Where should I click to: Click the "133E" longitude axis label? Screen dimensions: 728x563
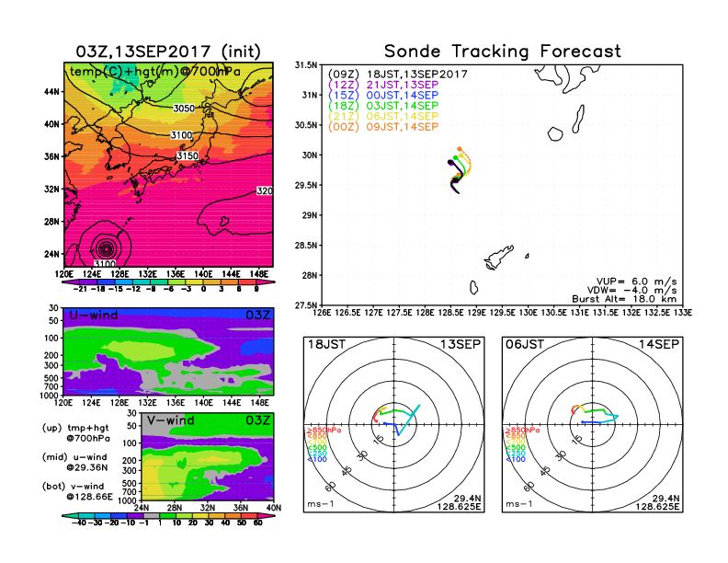(x=683, y=313)
